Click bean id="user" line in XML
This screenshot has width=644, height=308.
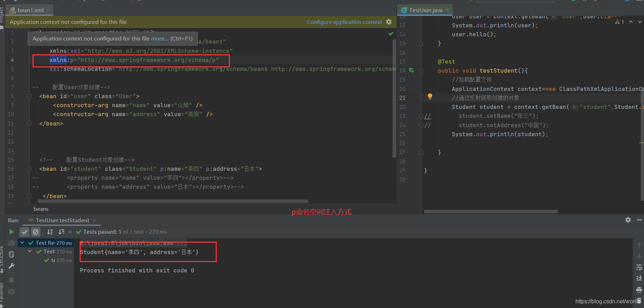click(89, 96)
